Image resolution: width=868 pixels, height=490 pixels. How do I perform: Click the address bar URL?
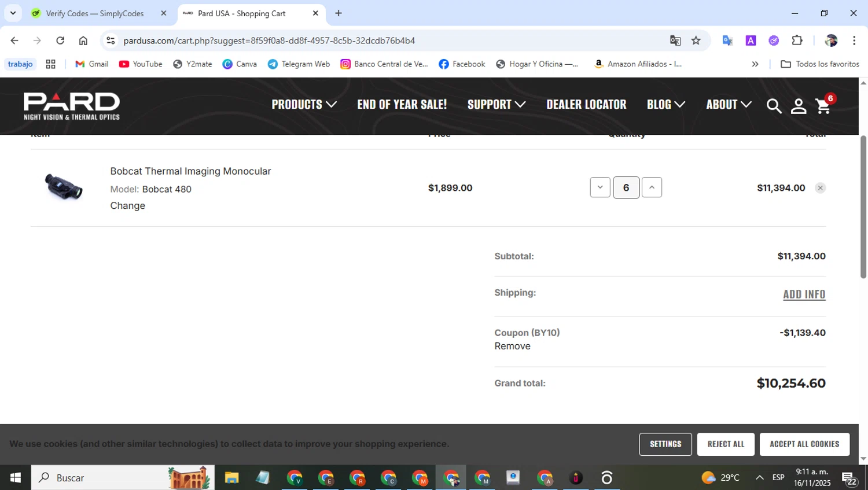click(269, 40)
